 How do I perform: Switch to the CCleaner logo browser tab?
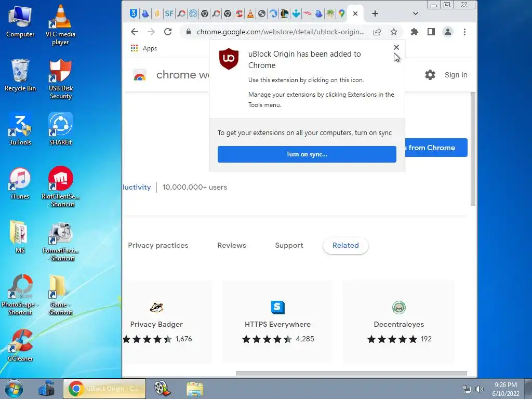[239, 14]
